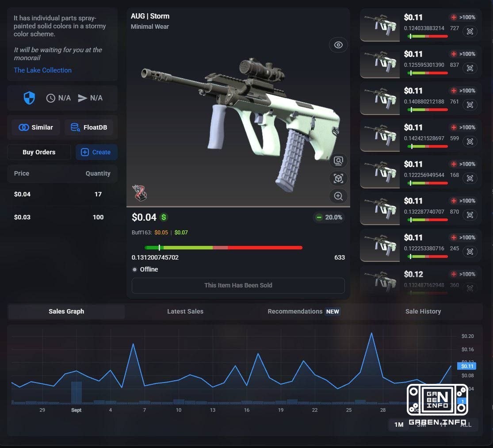
Task: Click the Price column header
Action: (22, 173)
